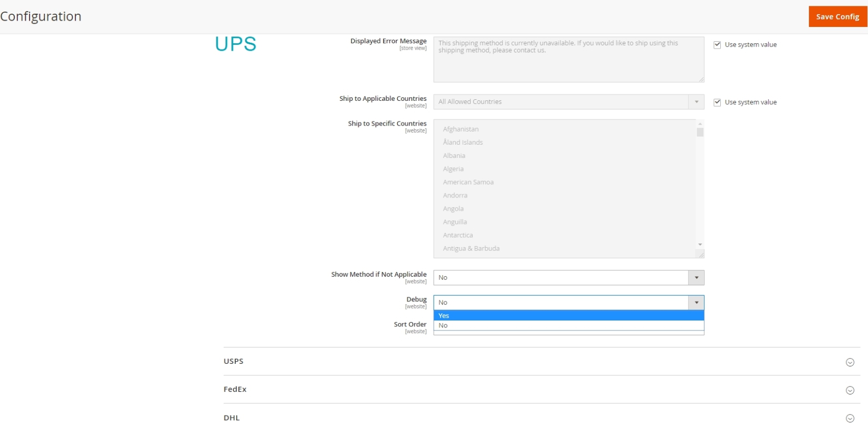
Task: Toggle Use system value for Displayed Error Message
Action: tap(717, 45)
